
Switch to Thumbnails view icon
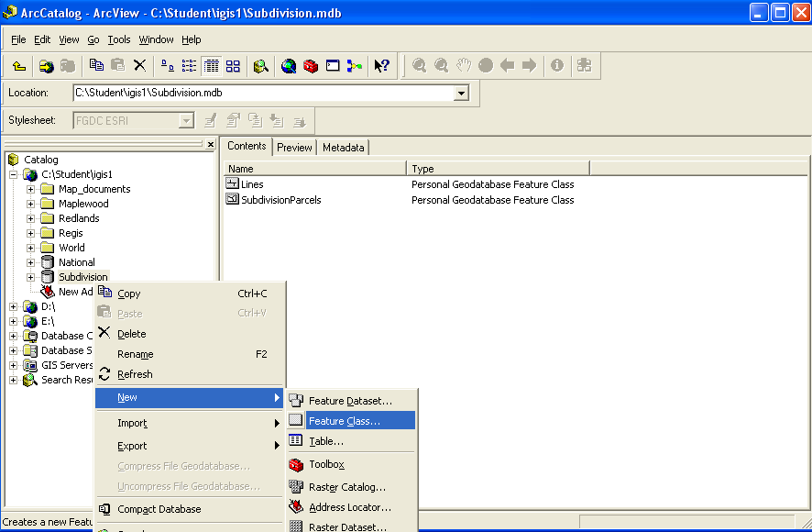click(233, 65)
